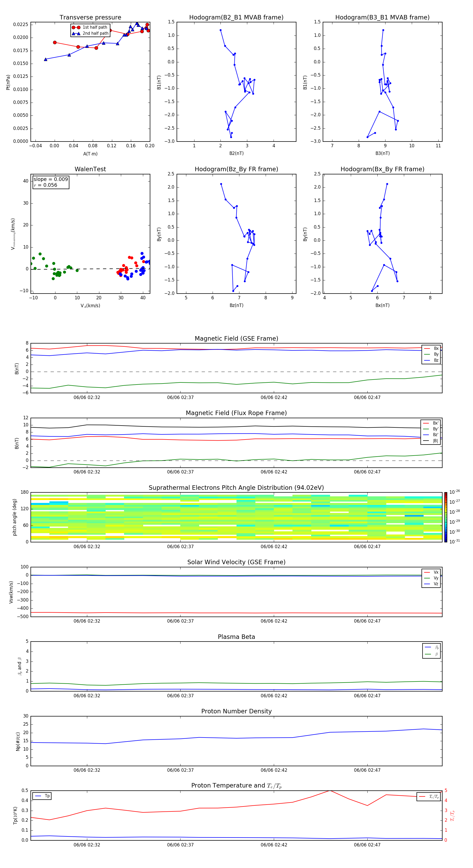The height and width of the screenshot is (868, 473).
Task: Select |B| in the flux rope legend
Action: [x=431, y=441]
